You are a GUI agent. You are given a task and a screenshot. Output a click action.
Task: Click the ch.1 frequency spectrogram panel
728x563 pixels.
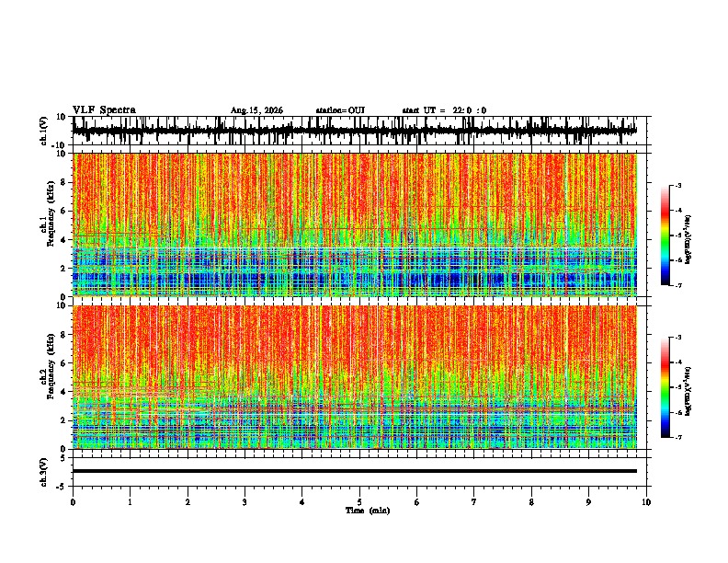coord(354,224)
